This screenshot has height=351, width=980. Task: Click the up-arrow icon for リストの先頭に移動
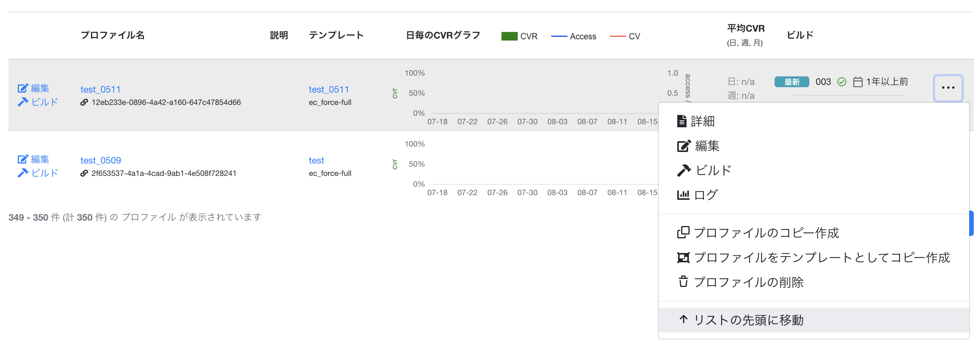683,319
